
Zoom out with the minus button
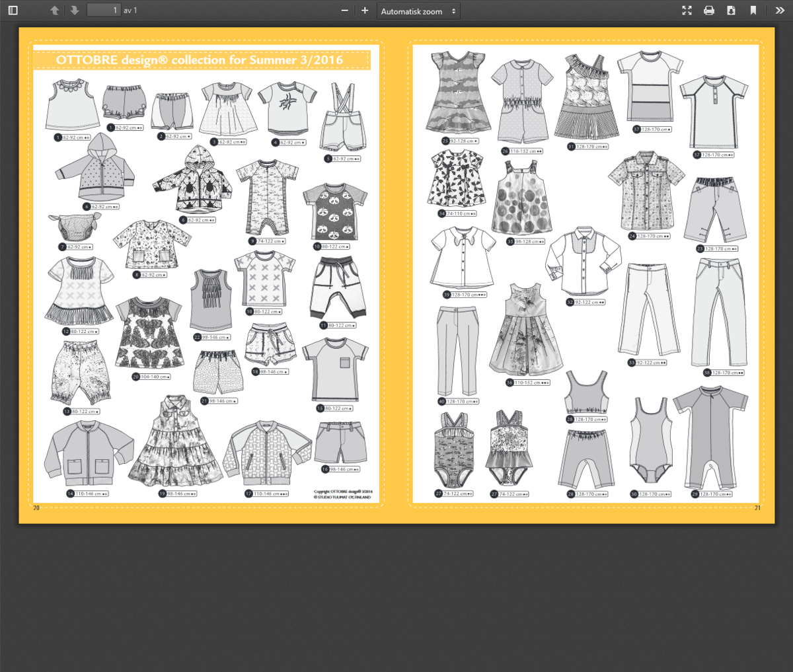click(x=344, y=11)
